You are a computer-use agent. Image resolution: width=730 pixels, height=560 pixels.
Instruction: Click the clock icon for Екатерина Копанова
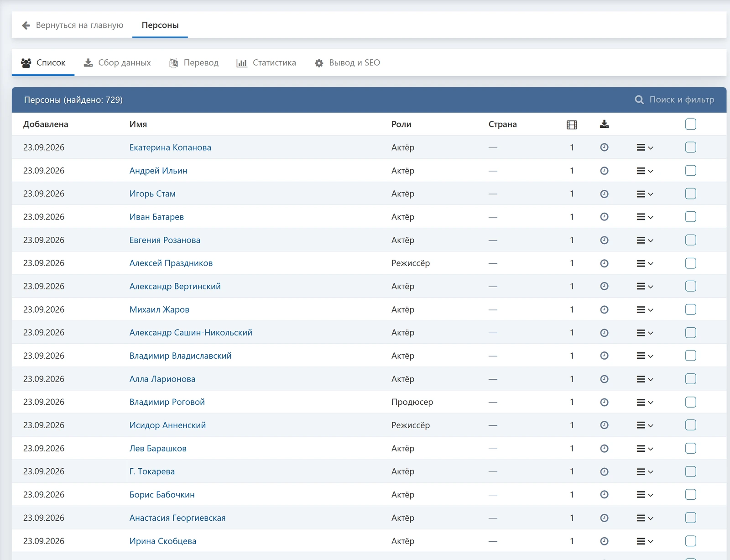click(604, 147)
